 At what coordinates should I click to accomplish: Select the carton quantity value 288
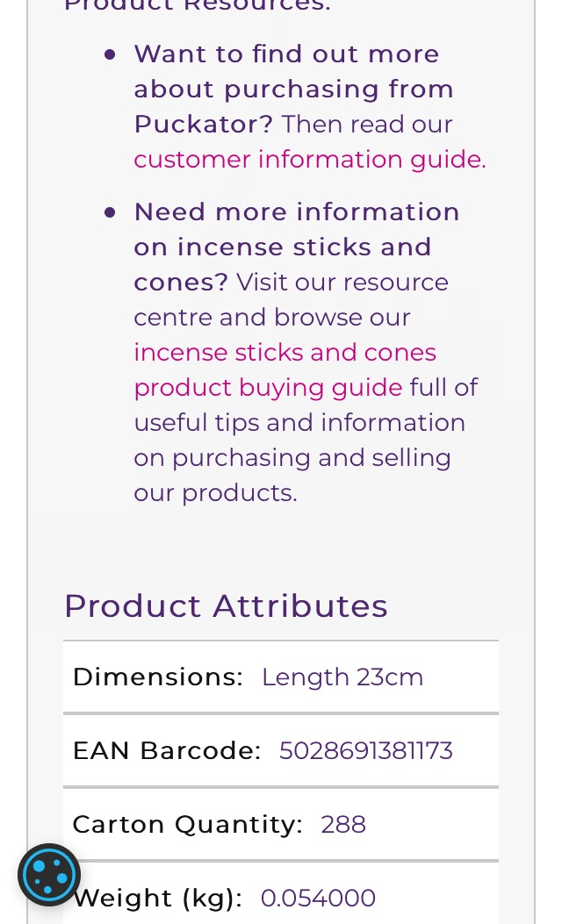coord(343,825)
